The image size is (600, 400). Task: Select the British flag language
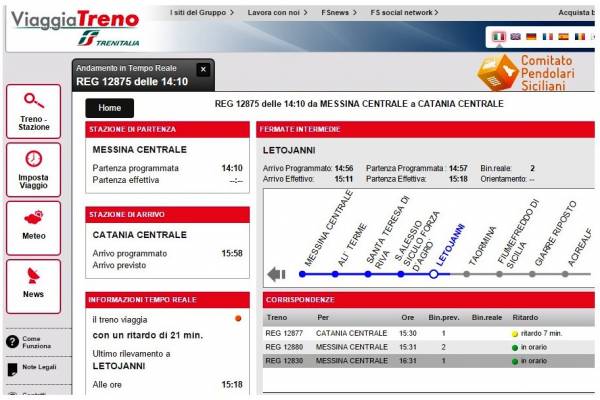[x=515, y=37]
